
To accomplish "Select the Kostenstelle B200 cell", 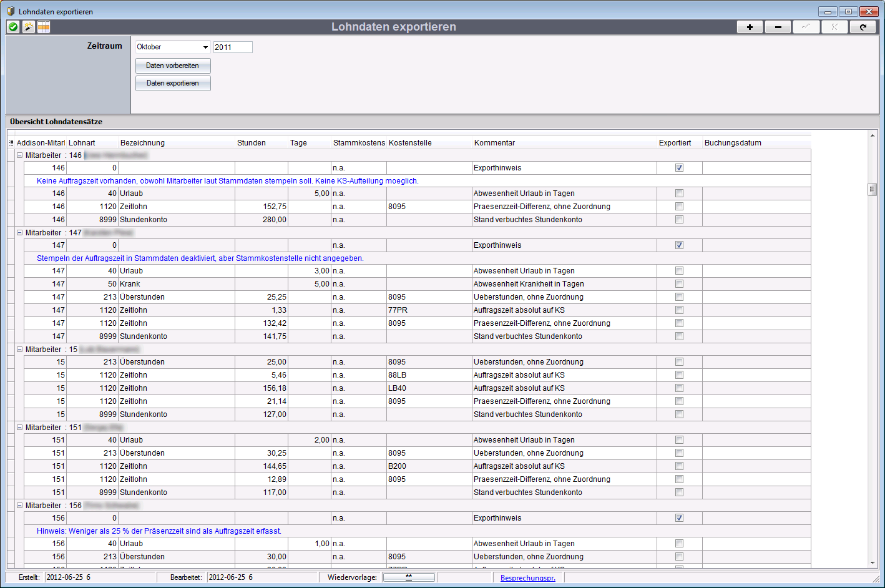I will [x=429, y=466].
